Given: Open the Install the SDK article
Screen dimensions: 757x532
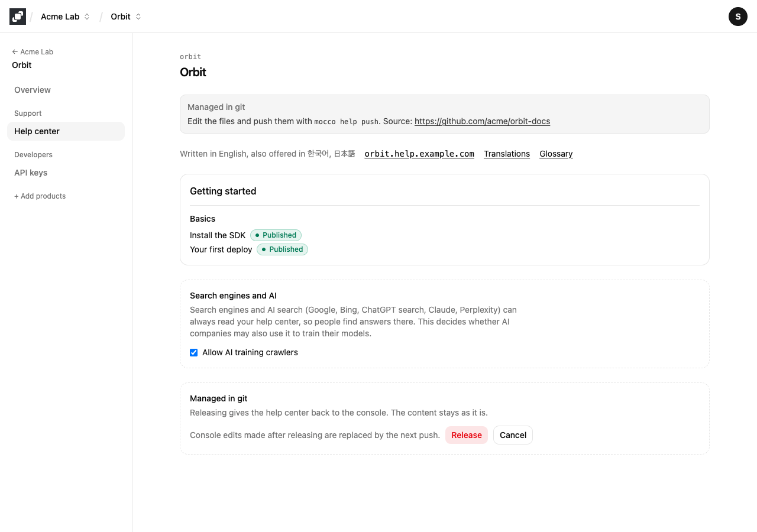Looking at the screenshot, I should pyautogui.click(x=218, y=235).
